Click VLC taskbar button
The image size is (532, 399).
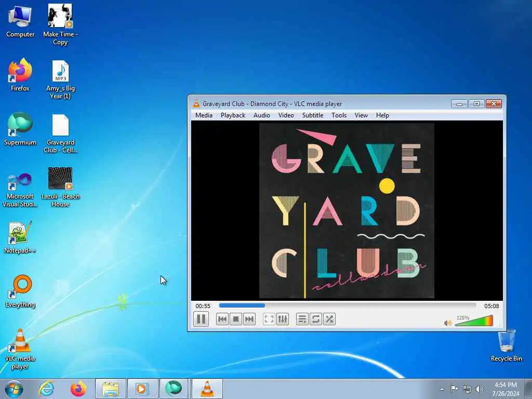click(x=207, y=389)
